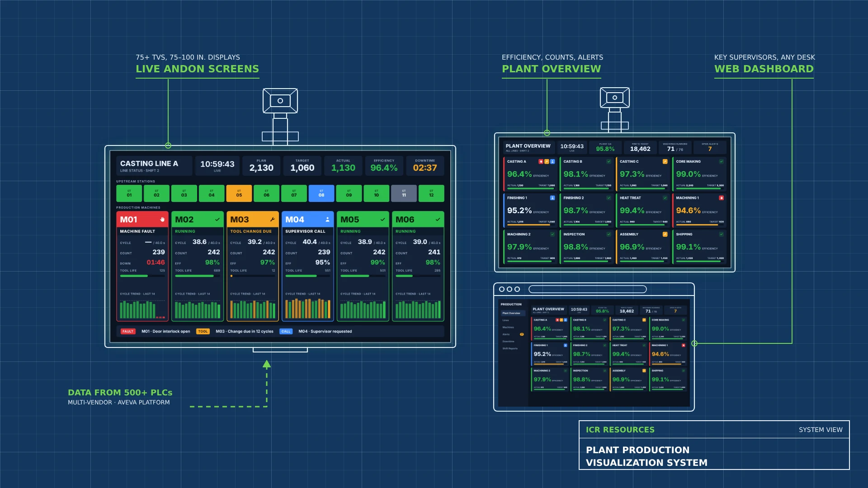Viewport: 868px width, 488px height.
Task: Click the Alerts badge showing 7 in dashboard sidebar
Action: coord(522,334)
